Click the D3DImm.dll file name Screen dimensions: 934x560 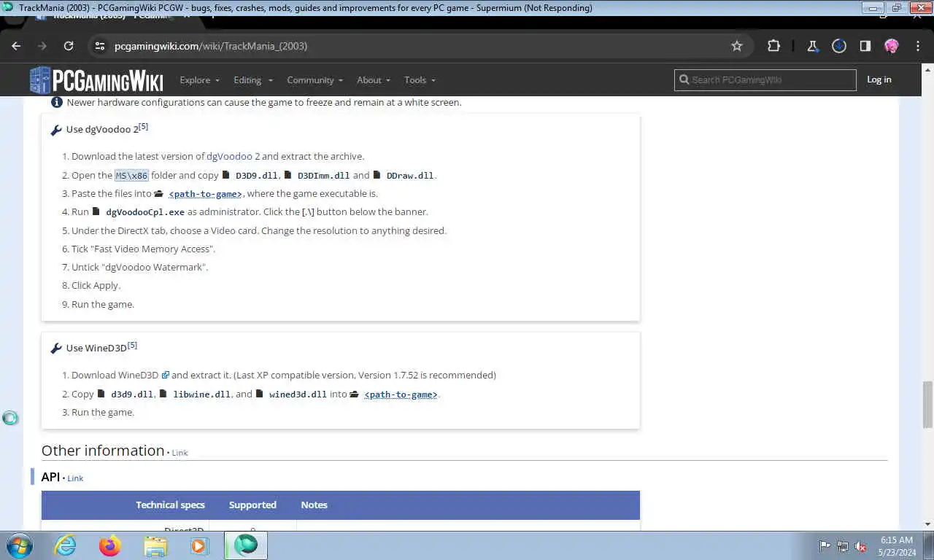coord(323,176)
